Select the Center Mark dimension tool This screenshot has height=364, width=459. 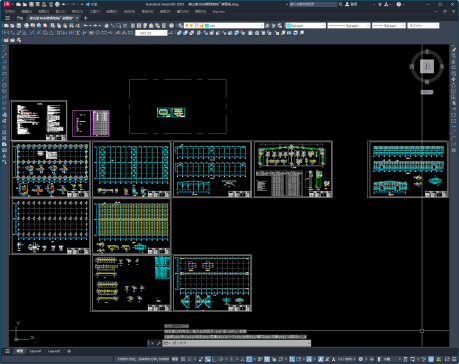(97, 33)
